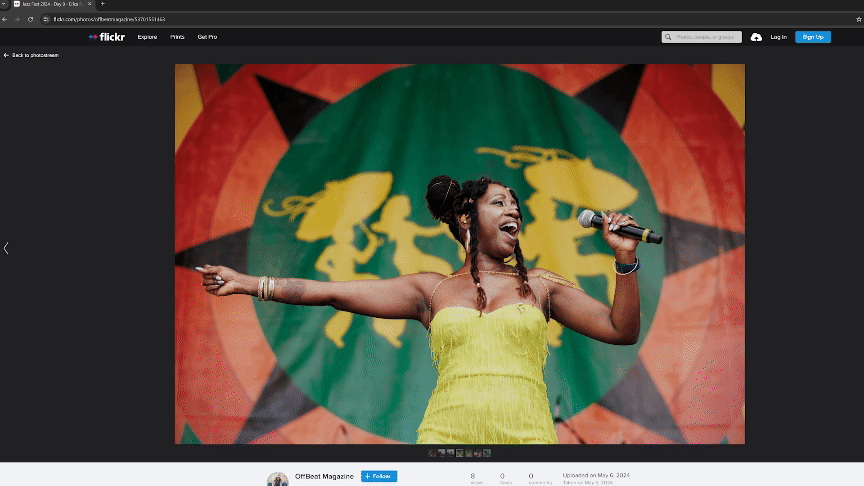The height and width of the screenshot is (486, 864).
Task: Go back to photostream
Action: (31, 55)
